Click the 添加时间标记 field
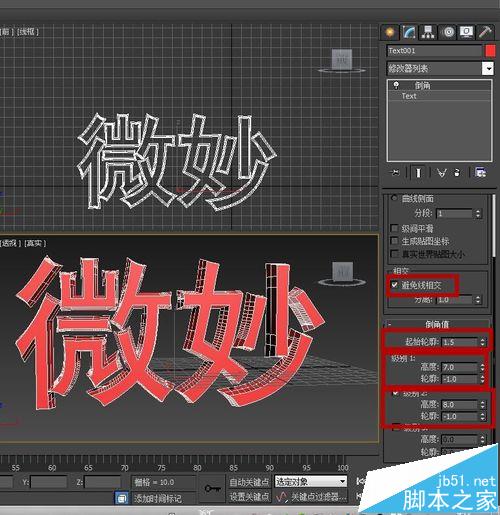Image resolution: width=500 pixels, height=515 pixels. pyautogui.click(x=163, y=498)
